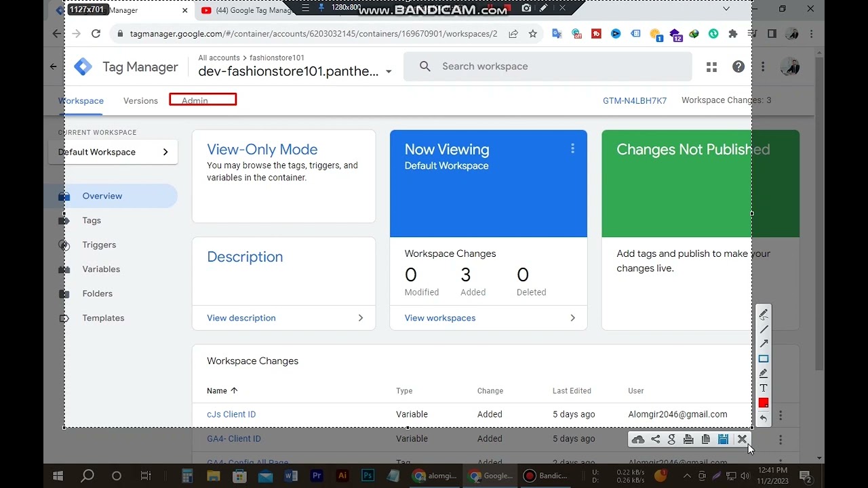Switch to the Workspace tab

81,100
